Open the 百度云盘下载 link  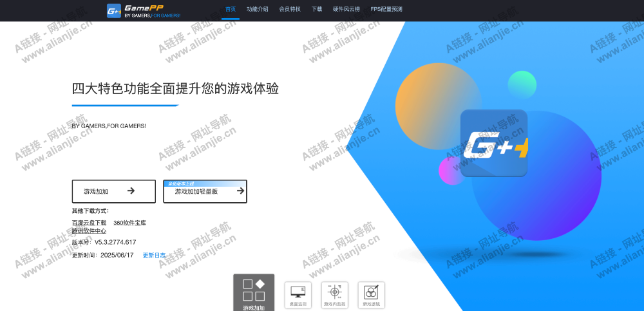click(x=89, y=223)
